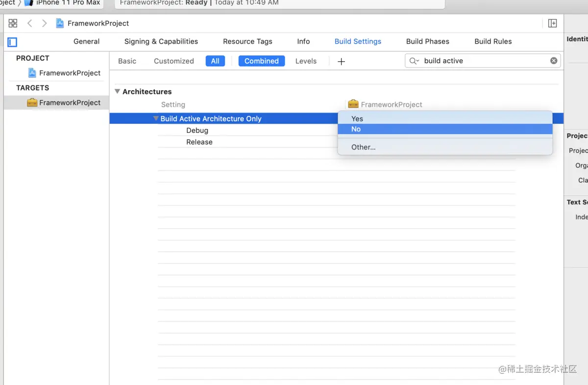Select the Release setting row
The width and height of the screenshot is (588, 385).
point(199,142)
